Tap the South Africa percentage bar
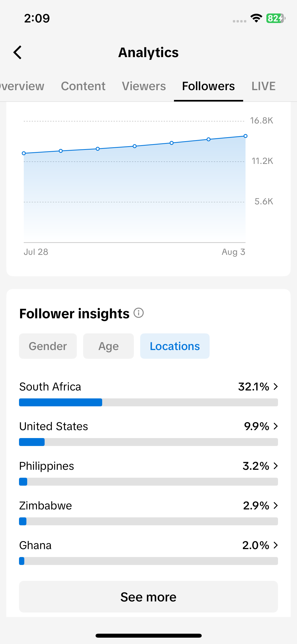The height and width of the screenshot is (644, 297). pyautogui.click(x=148, y=402)
